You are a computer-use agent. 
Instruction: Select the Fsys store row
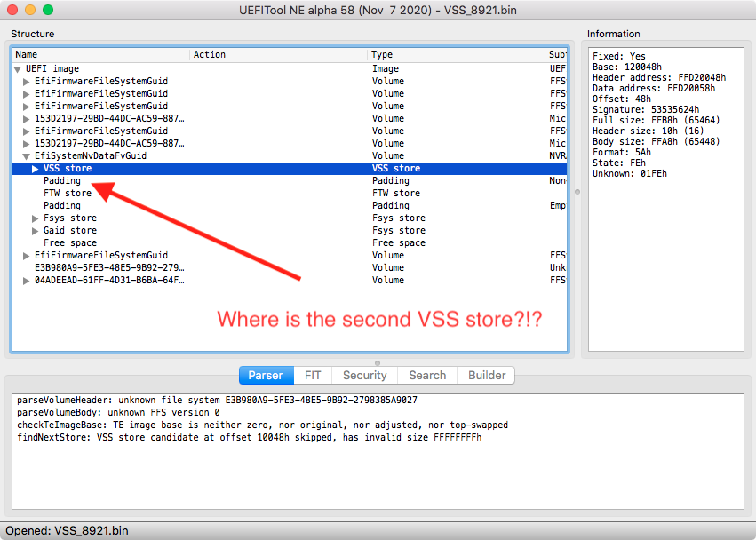pyautogui.click(x=290, y=218)
